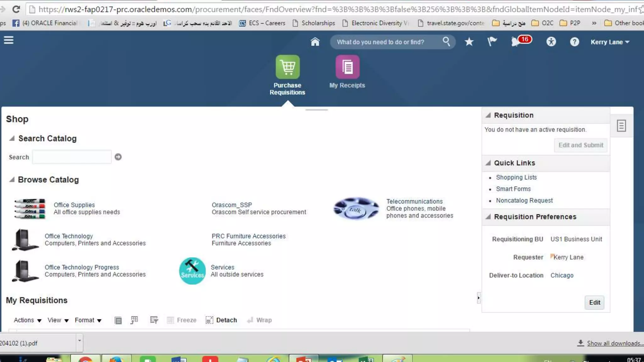Open the P2P bookmarks folder
Image resolution: width=644 pixels, height=362 pixels.
570,23
